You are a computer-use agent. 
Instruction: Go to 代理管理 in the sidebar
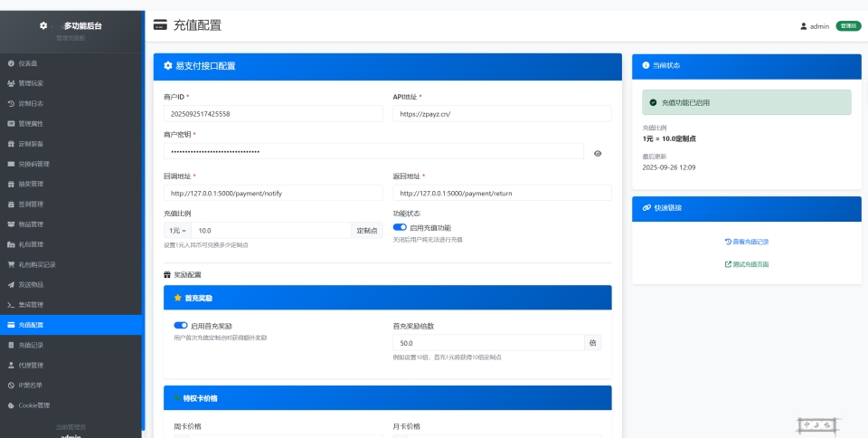31,366
